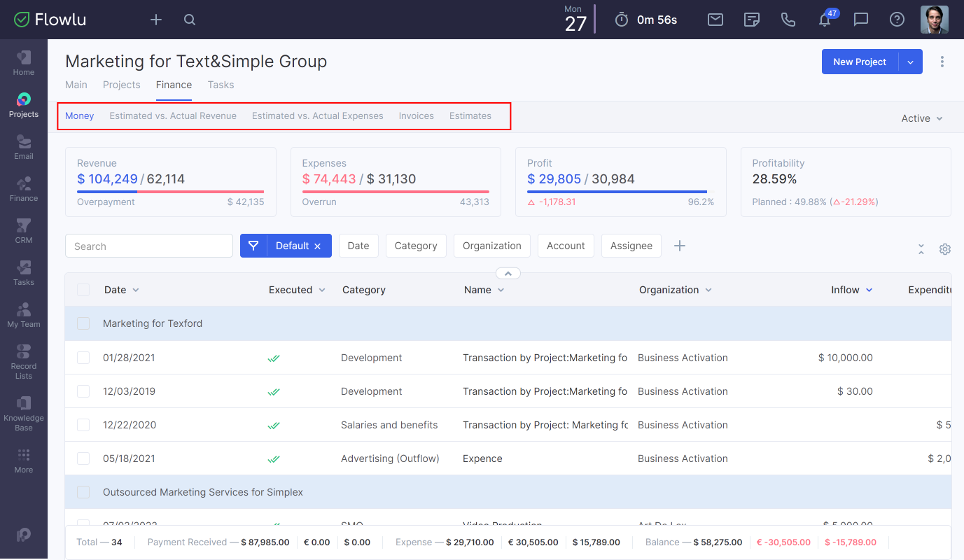
Task: Open Estimated vs. Actual Expenses sub-tab
Action: pos(318,115)
